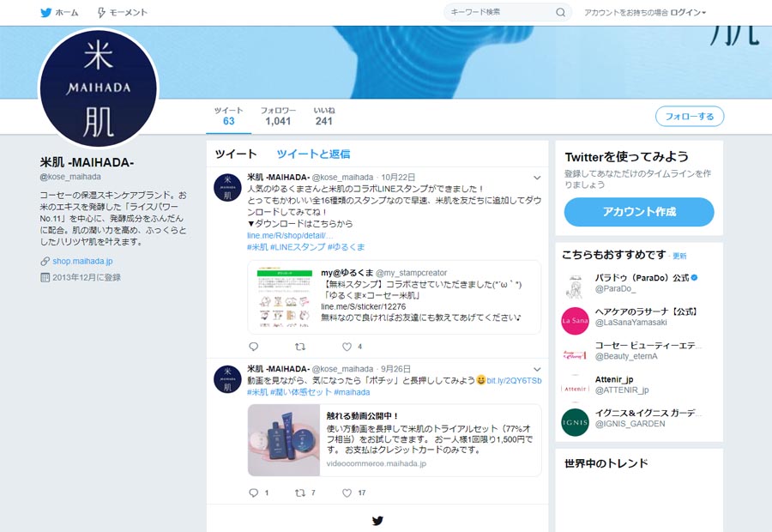Click the avatar on the 10月22日 tweet

pos(227,188)
